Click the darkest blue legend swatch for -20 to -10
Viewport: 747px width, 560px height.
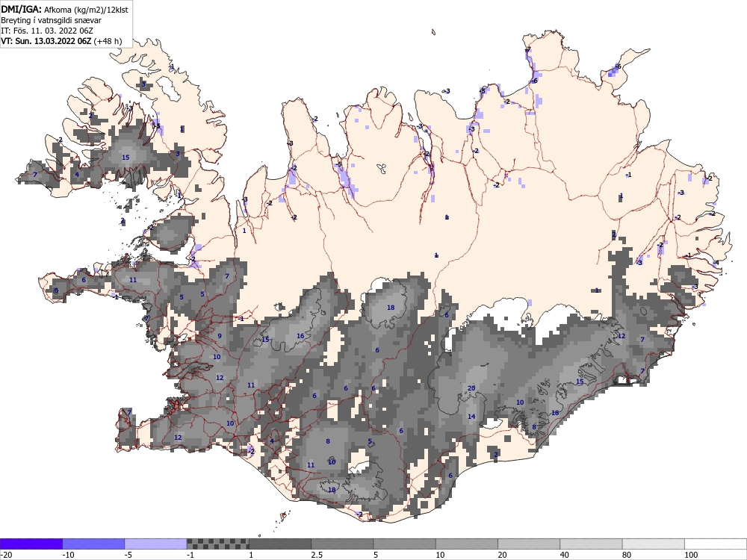click(x=31, y=544)
